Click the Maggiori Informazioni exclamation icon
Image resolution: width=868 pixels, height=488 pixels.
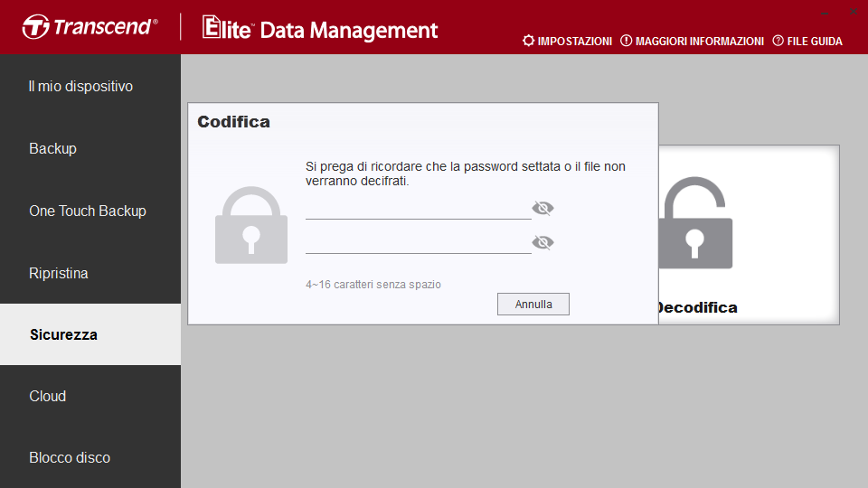626,41
